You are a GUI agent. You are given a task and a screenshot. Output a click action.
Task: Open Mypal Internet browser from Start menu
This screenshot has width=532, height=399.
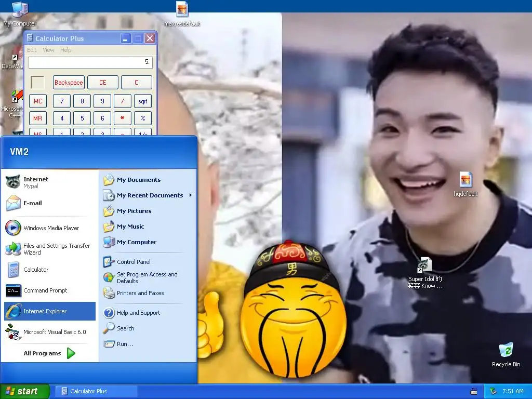click(49, 182)
